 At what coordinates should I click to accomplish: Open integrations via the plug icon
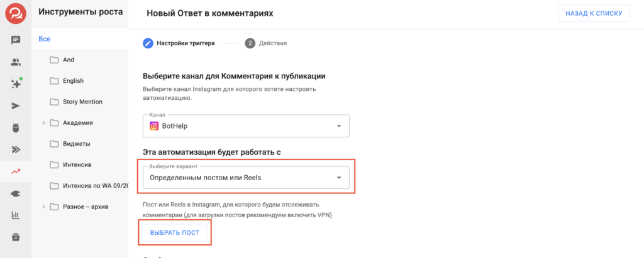point(16,193)
